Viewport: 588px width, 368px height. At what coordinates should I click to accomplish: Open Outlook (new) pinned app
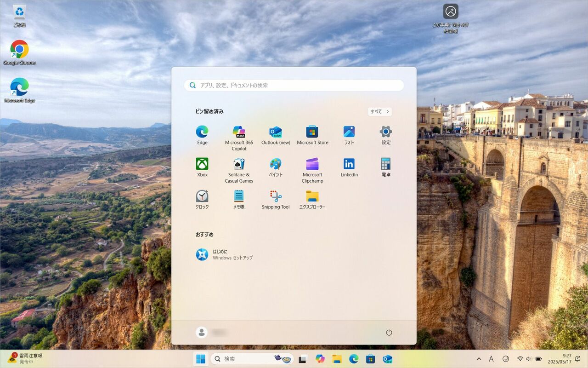point(276,135)
